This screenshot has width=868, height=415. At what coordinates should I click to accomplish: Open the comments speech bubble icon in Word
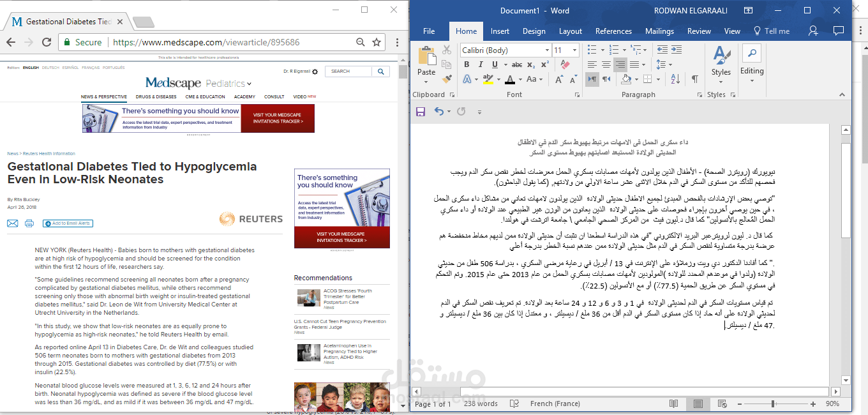click(838, 31)
